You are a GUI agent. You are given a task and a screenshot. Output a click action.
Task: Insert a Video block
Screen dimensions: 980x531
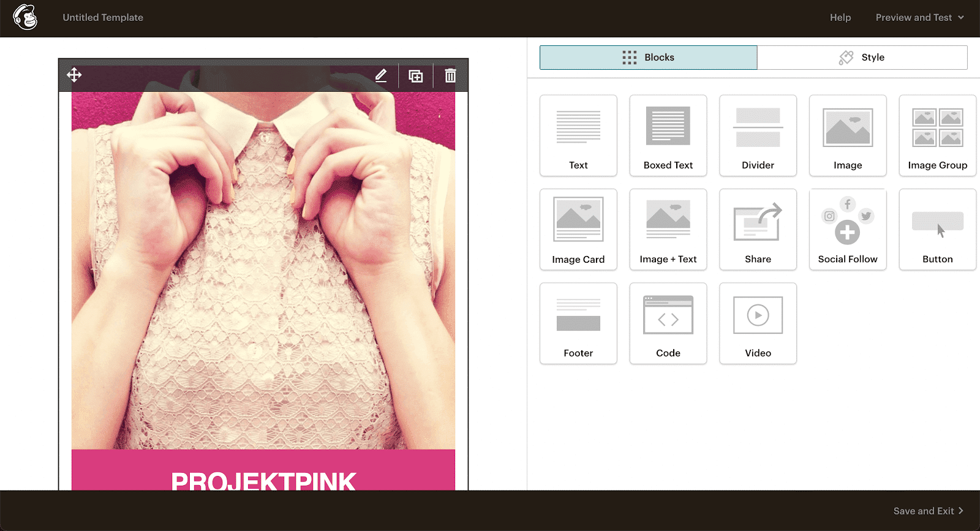(758, 323)
